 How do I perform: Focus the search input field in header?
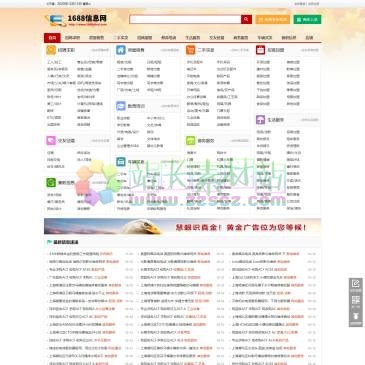185,19
